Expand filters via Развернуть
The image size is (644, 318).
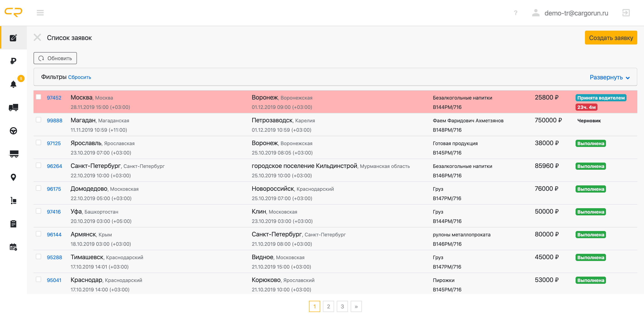609,78
